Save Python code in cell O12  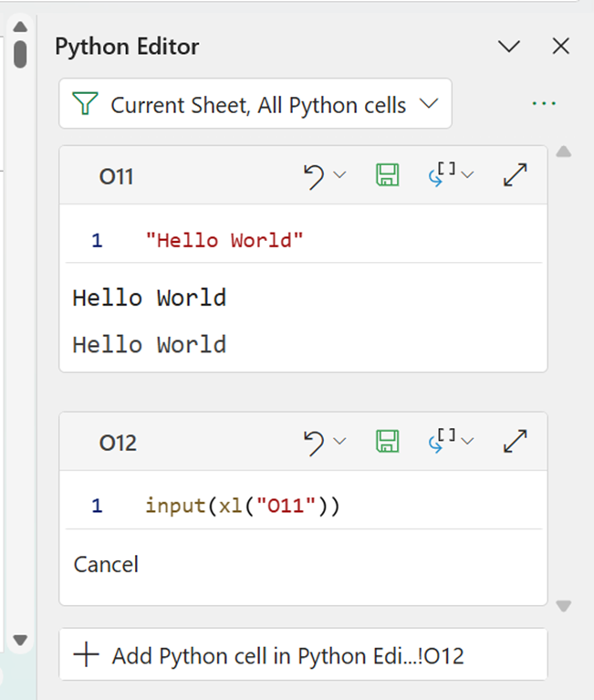[x=388, y=443]
